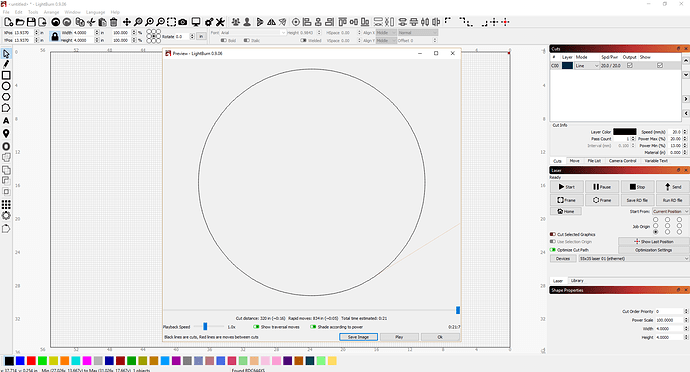Select the Draw Lines pencil tool
This screenshot has height=372, width=690.
(6, 64)
